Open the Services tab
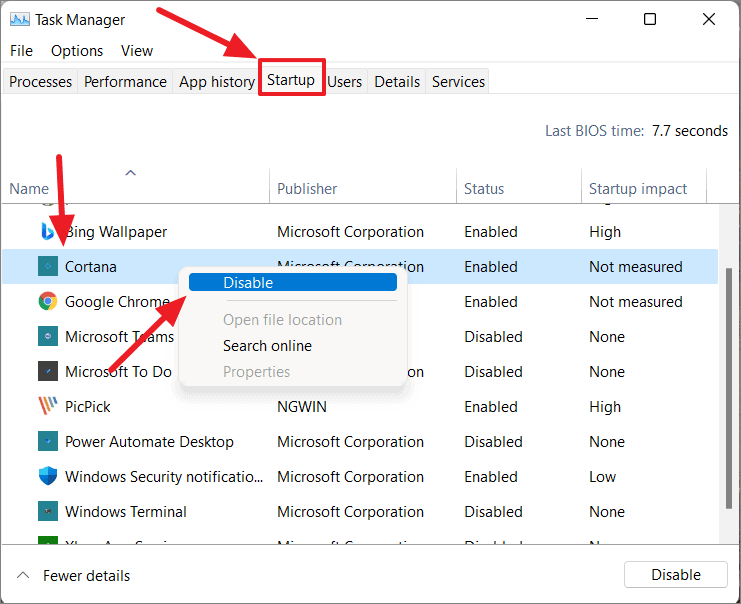This screenshot has width=741, height=604. pyautogui.click(x=458, y=82)
